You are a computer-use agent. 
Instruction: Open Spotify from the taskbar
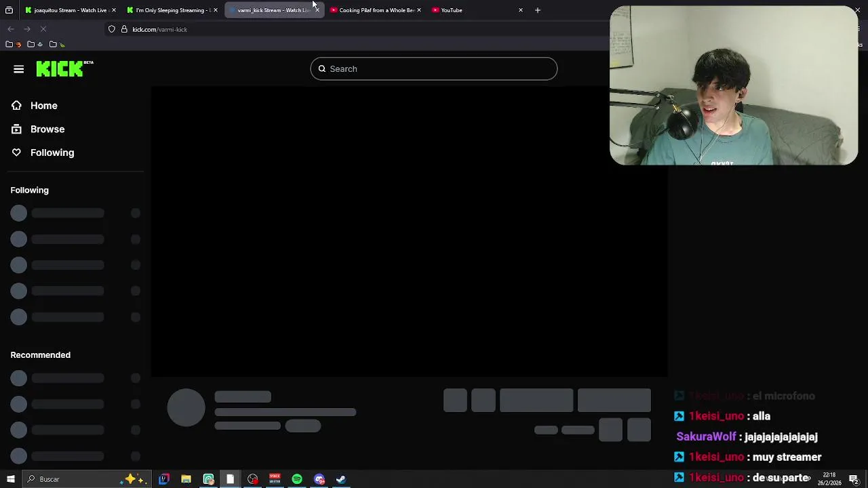[x=297, y=479]
